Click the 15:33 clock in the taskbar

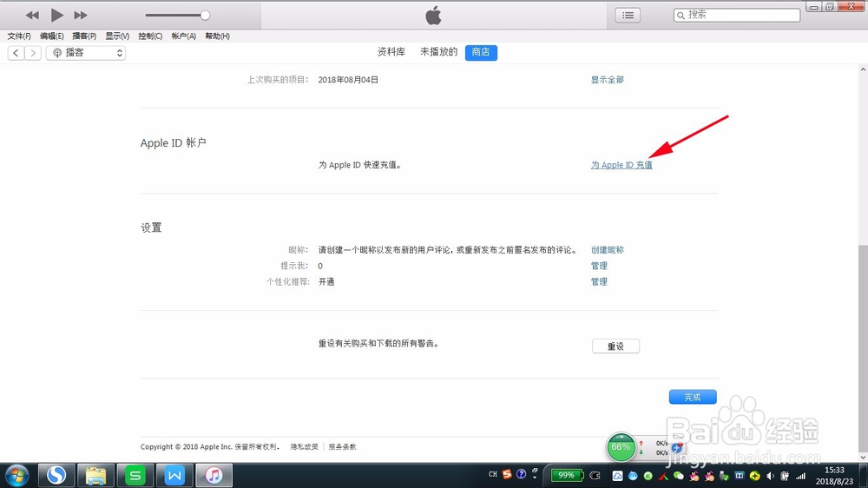click(x=834, y=471)
